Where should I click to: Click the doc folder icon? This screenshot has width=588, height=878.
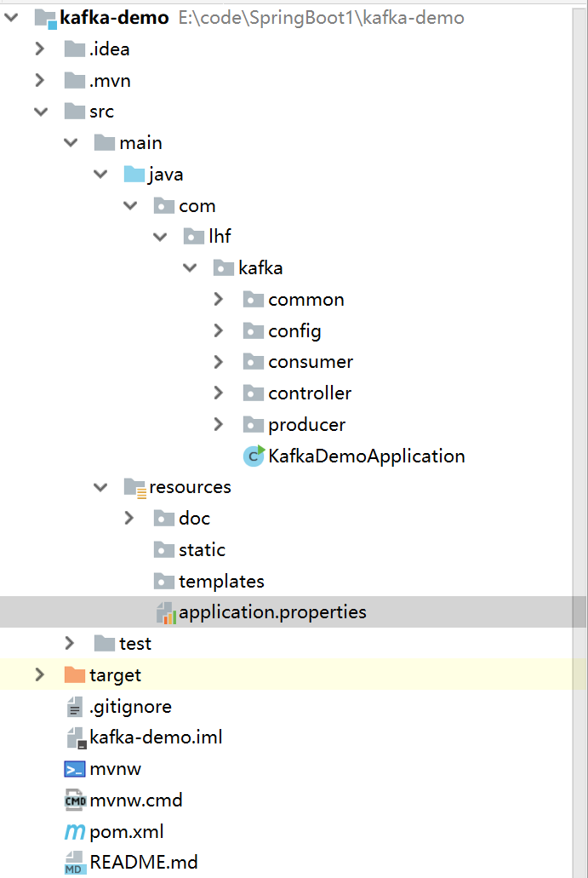[164, 518]
